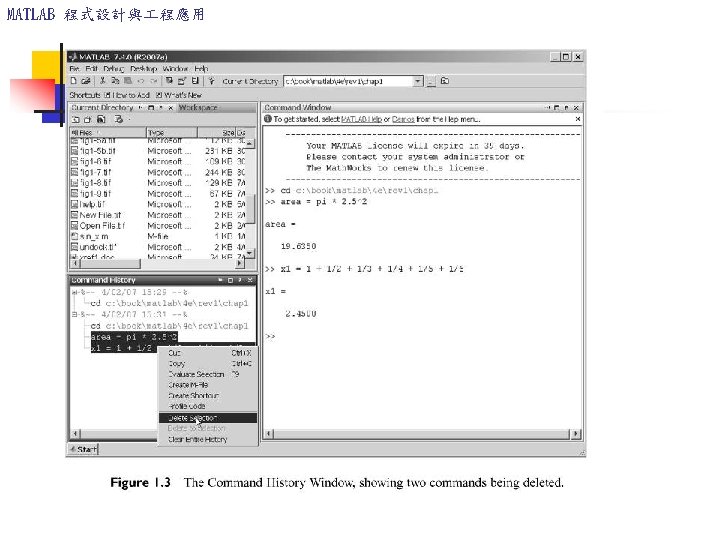Click the What's New shortcut
Viewport: 720px width, 540px height.
(179, 95)
